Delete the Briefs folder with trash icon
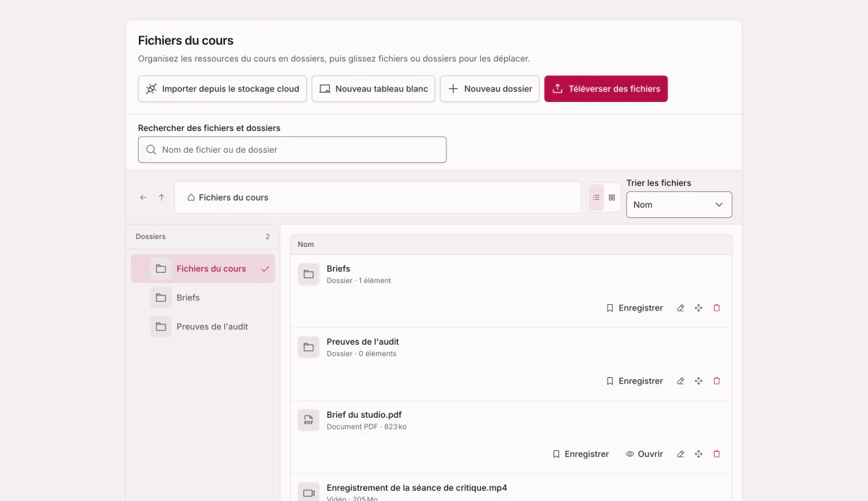 [717, 308]
